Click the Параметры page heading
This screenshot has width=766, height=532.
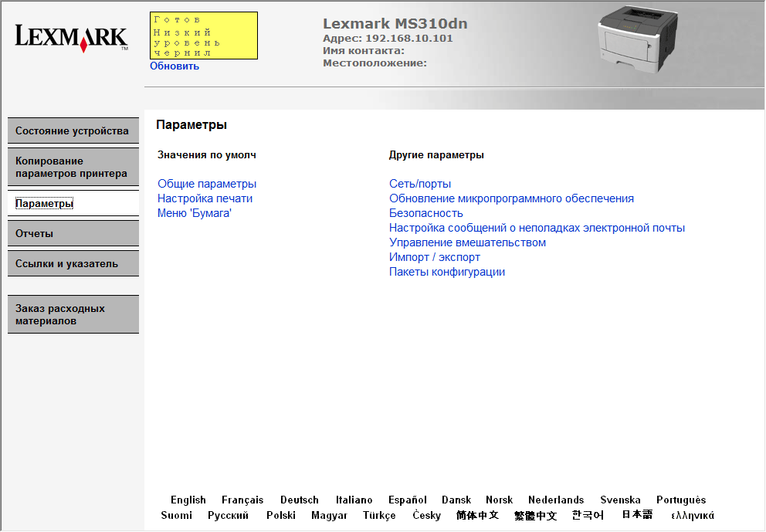(x=191, y=124)
